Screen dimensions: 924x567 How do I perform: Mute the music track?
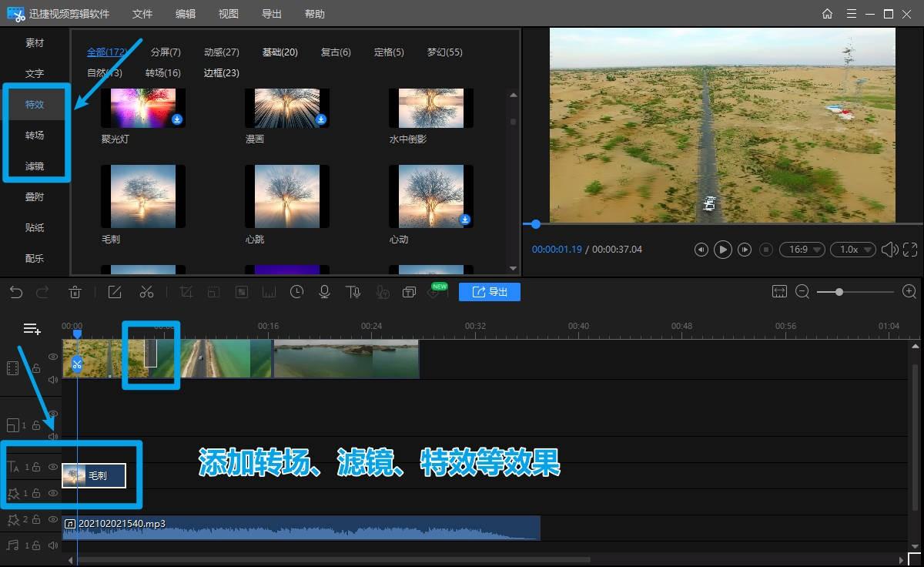pyautogui.click(x=53, y=545)
